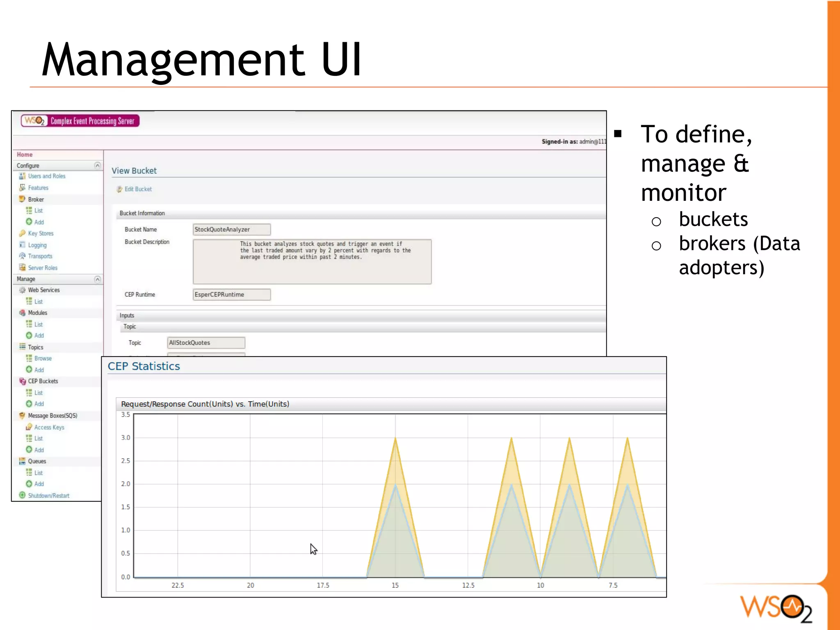Screen dimensions: 840x630
Task: Click the List icon under CEP Buckets
Action: pos(29,392)
